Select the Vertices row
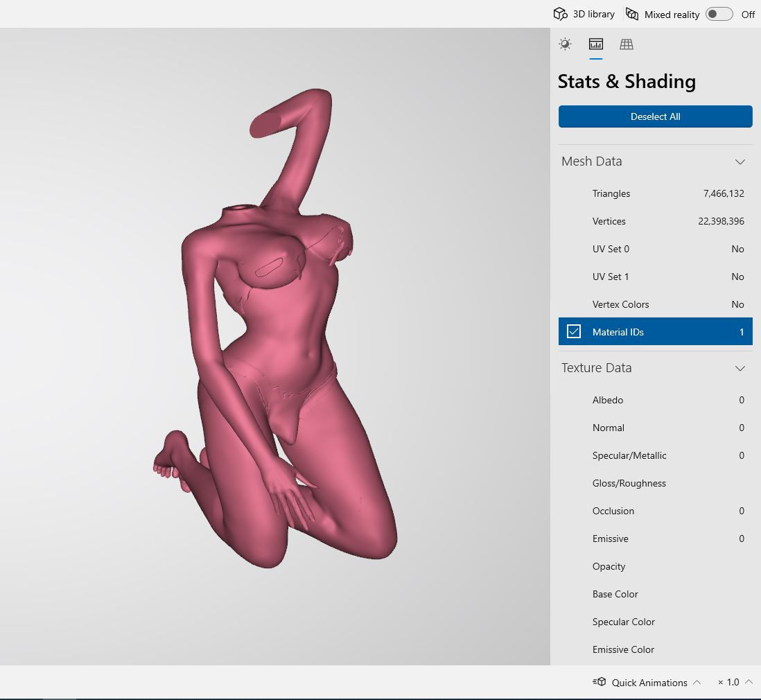The image size is (761, 700). 655,221
